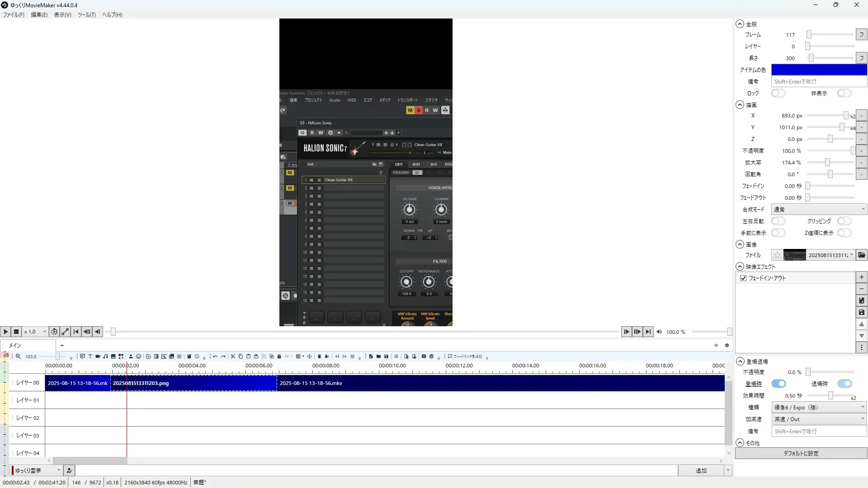The width and height of the screenshot is (868, 488).
Task: Open the ファイル(F) menu
Action: (x=14, y=15)
